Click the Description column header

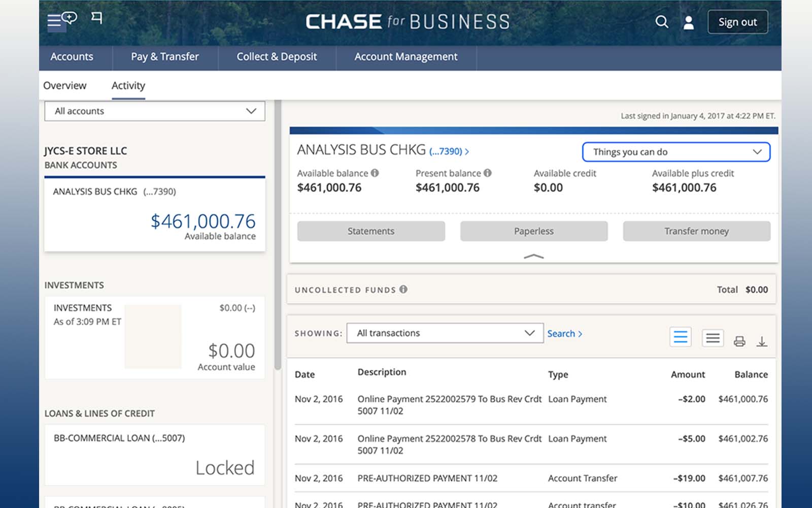[x=382, y=372]
